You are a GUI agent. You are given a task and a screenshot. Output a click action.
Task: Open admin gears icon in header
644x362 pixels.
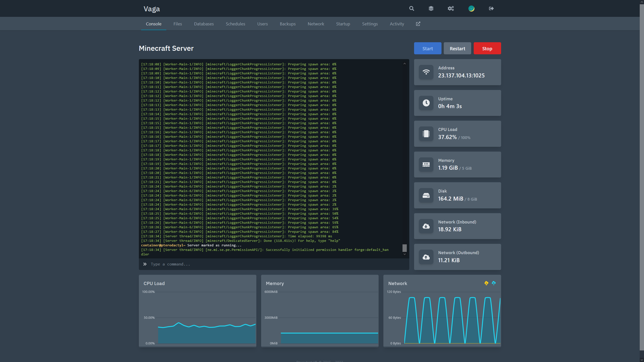point(451,9)
